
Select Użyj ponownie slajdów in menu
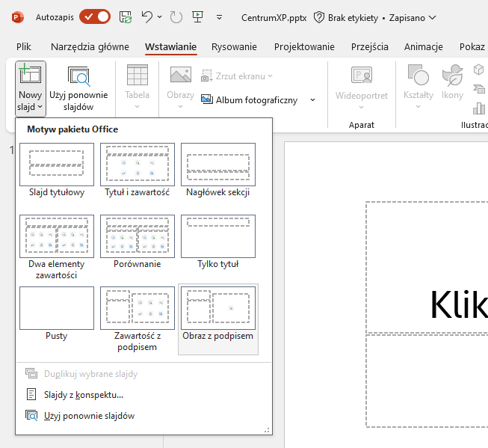point(144,416)
